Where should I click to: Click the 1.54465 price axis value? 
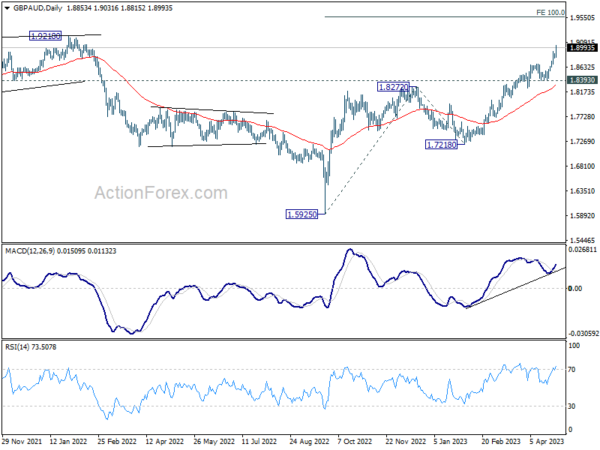click(582, 240)
